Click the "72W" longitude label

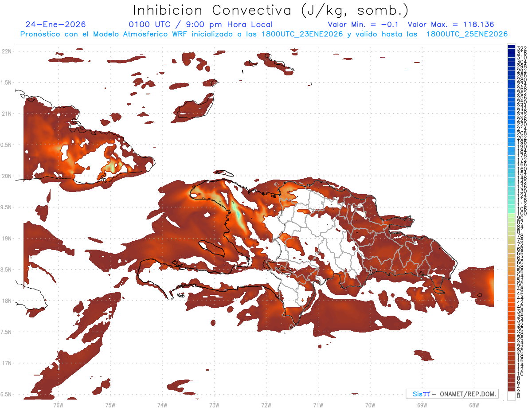pyautogui.click(x=266, y=405)
